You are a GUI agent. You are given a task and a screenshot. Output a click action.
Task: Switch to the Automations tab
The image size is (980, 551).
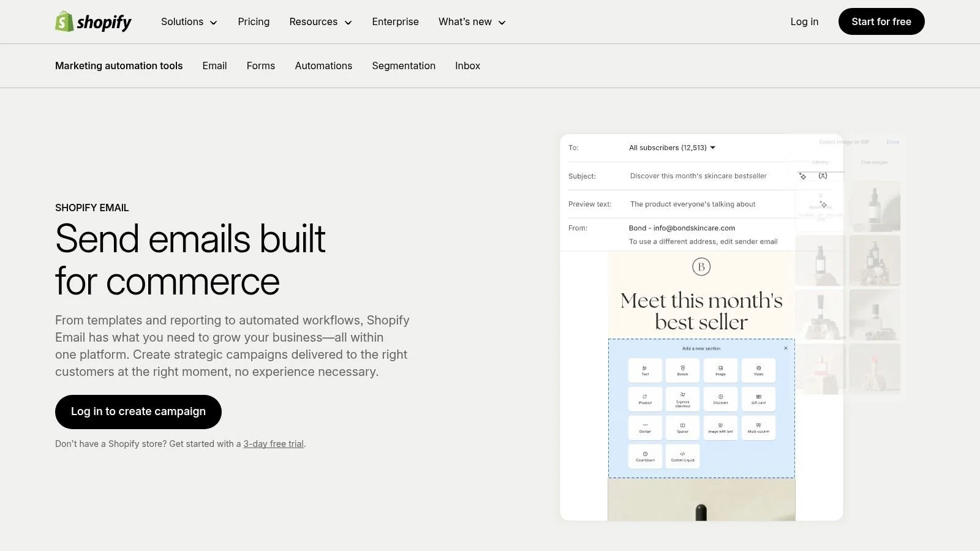tap(323, 66)
